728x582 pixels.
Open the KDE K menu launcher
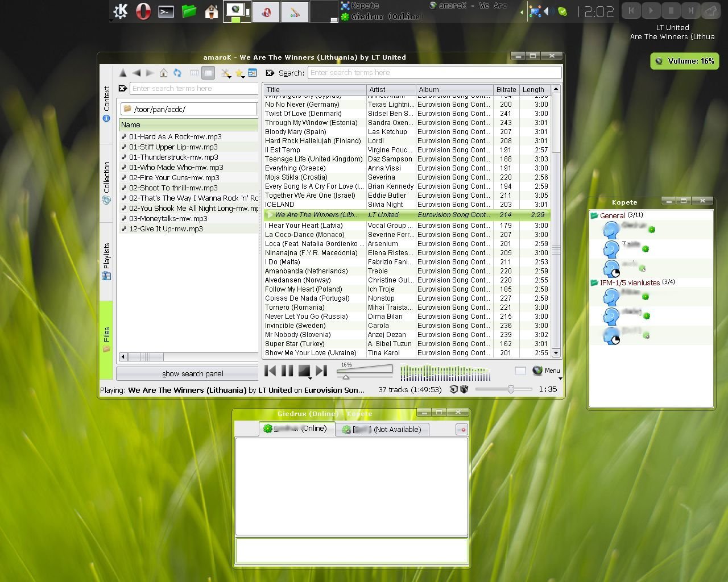[x=121, y=11]
